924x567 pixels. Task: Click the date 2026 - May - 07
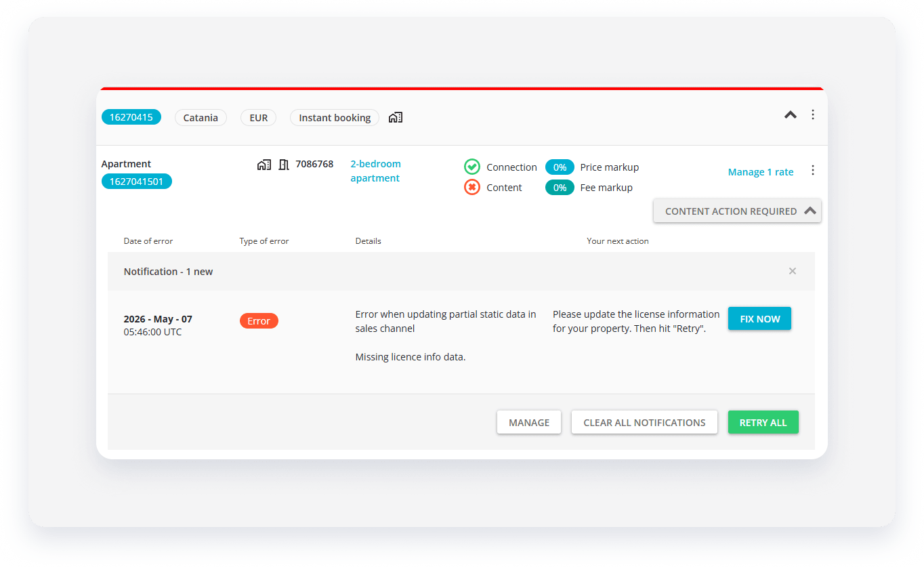click(158, 318)
